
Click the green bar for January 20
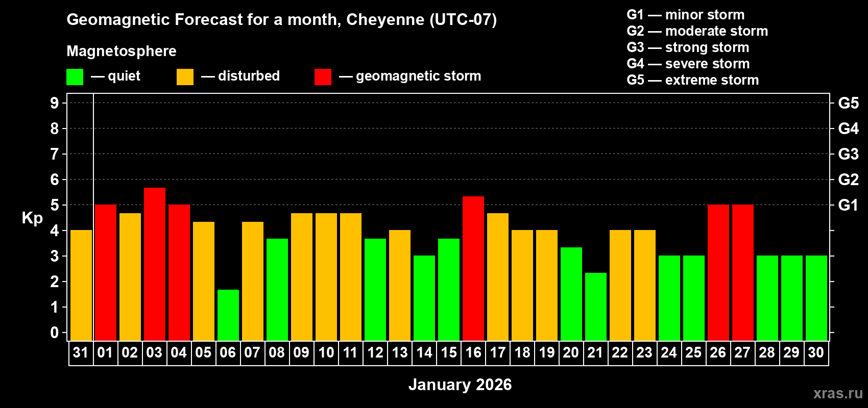click(571, 294)
